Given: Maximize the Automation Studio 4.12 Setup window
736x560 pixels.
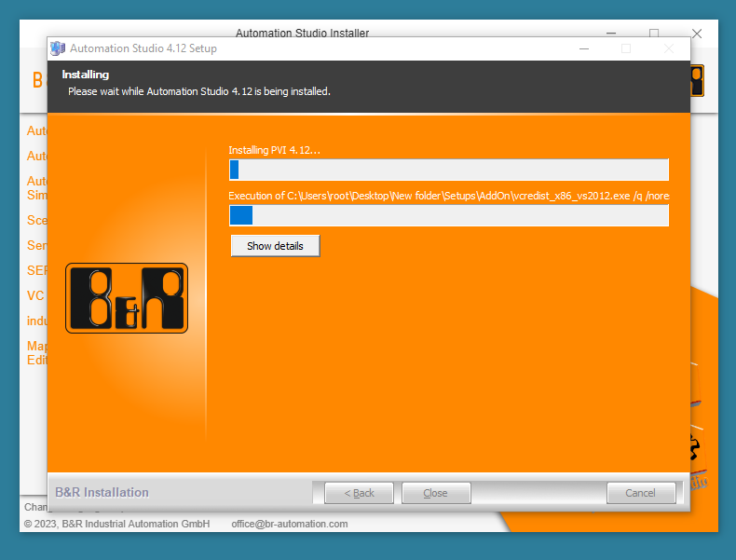Looking at the screenshot, I should [x=626, y=48].
